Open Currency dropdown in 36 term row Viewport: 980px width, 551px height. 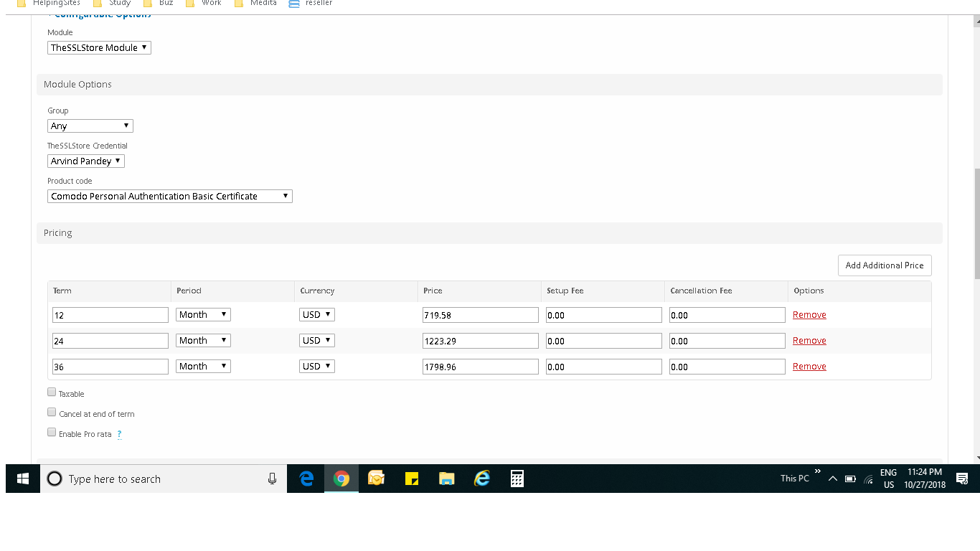[317, 366]
